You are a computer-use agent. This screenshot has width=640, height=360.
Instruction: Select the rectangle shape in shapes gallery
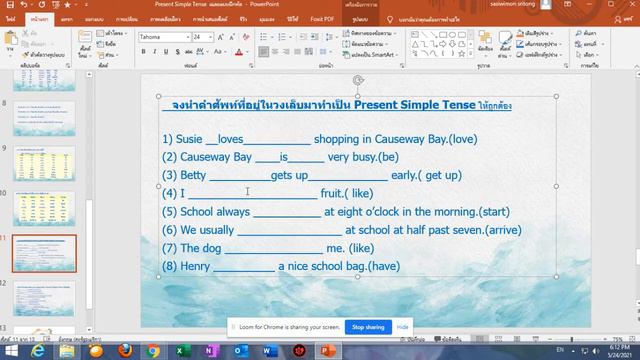coord(443,35)
